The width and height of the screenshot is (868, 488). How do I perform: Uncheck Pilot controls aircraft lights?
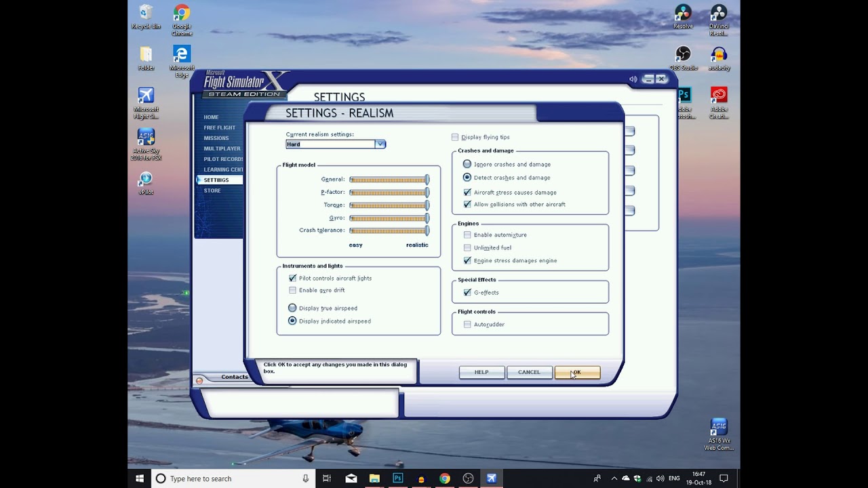coord(292,278)
